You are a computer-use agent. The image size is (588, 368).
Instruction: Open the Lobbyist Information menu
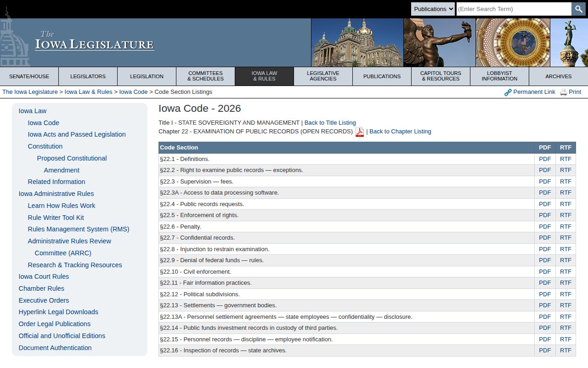500,76
